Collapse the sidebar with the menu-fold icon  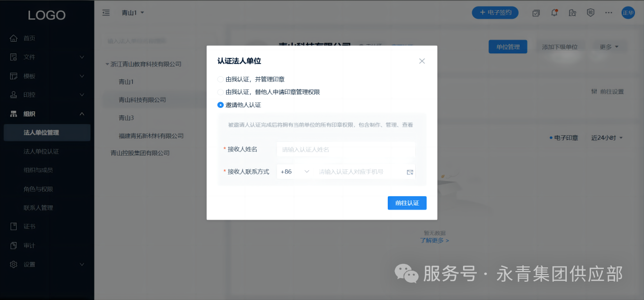coord(106,13)
